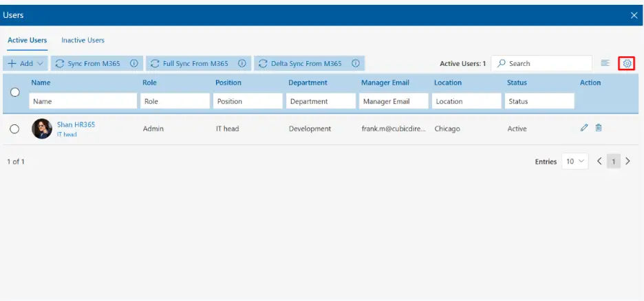The width and height of the screenshot is (644, 301).
Task: Click the '1 of 1' record count text
Action: point(16,161)
